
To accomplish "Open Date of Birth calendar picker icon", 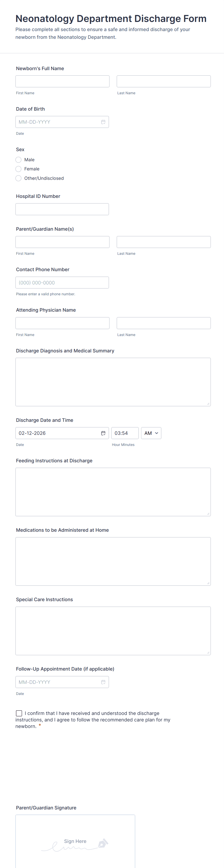I will (103, 122).
